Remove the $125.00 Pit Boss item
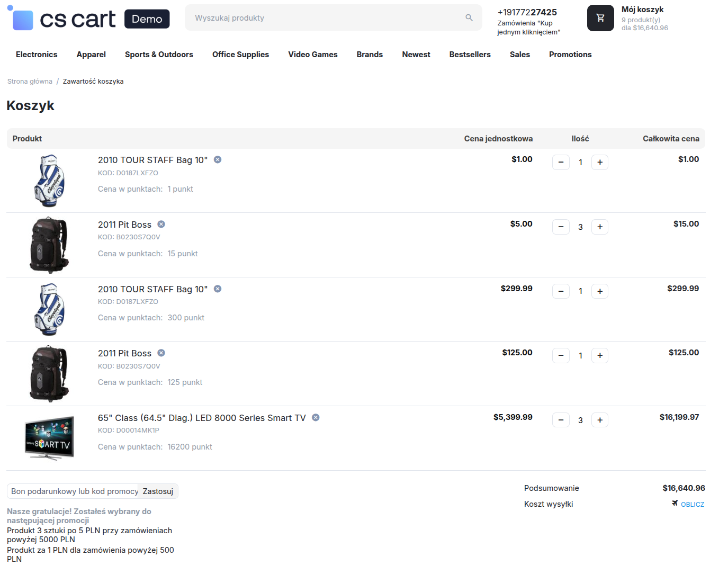The image size is (728, 574). tap(161, 353)
